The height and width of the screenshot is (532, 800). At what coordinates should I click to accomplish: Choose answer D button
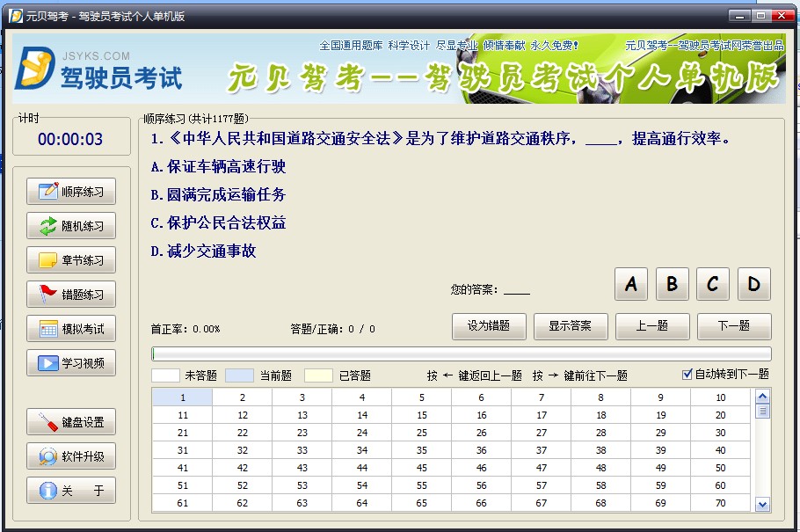click(x=753, y=284)
